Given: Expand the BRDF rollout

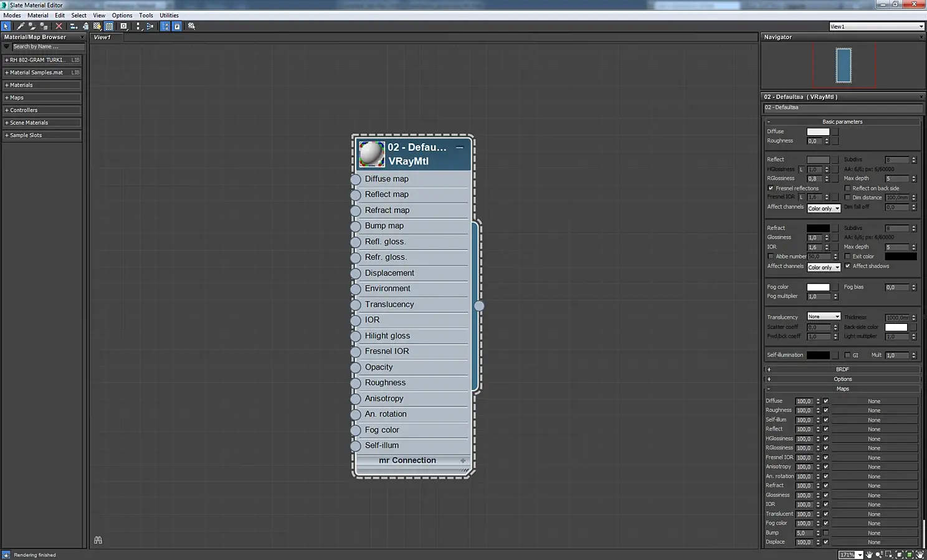Looking at the screenshot, I should point(842,369).
